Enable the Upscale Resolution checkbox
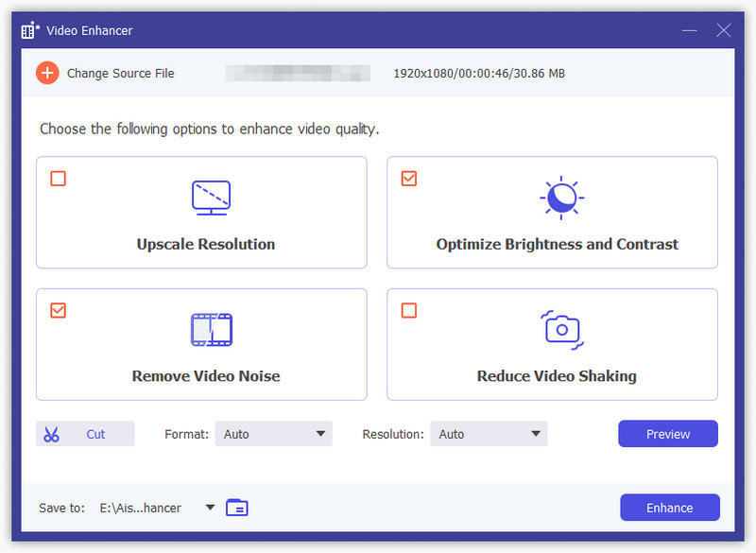Screen dimensions: 756x553 pos(59,179)
